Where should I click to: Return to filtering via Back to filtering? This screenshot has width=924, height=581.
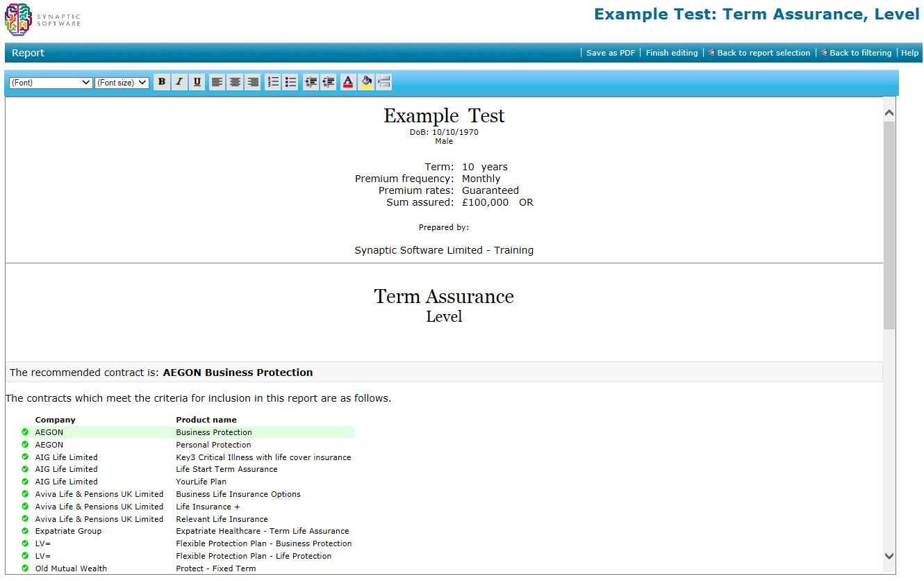(x=856, y=53)
